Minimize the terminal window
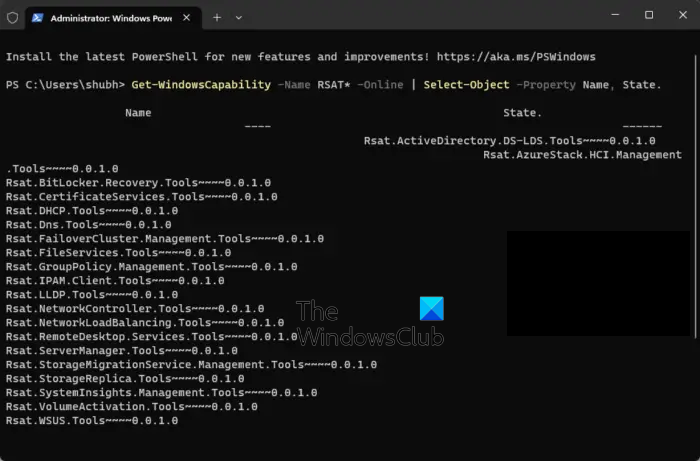Screen dimensions: 700x461 click(x=615, y=15)
